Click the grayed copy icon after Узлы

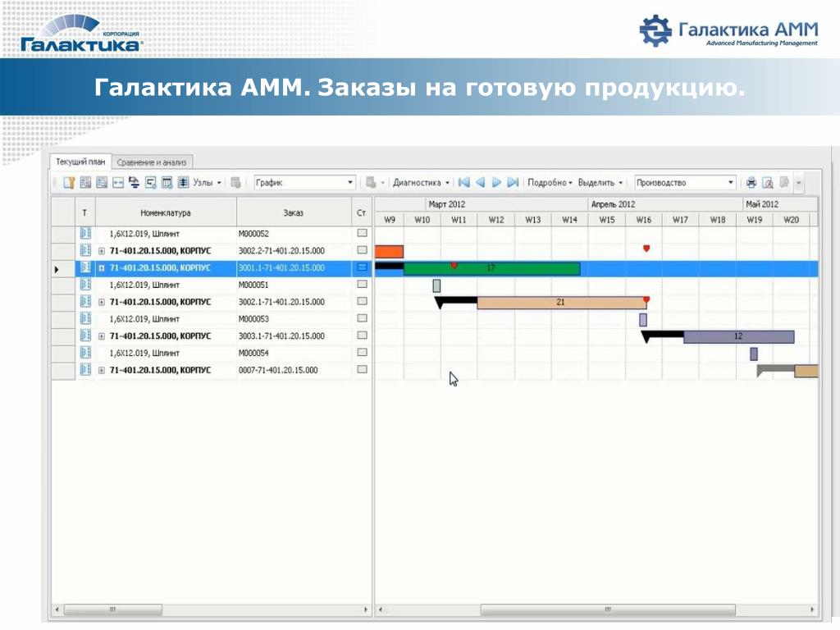click(x=235, y=183)
